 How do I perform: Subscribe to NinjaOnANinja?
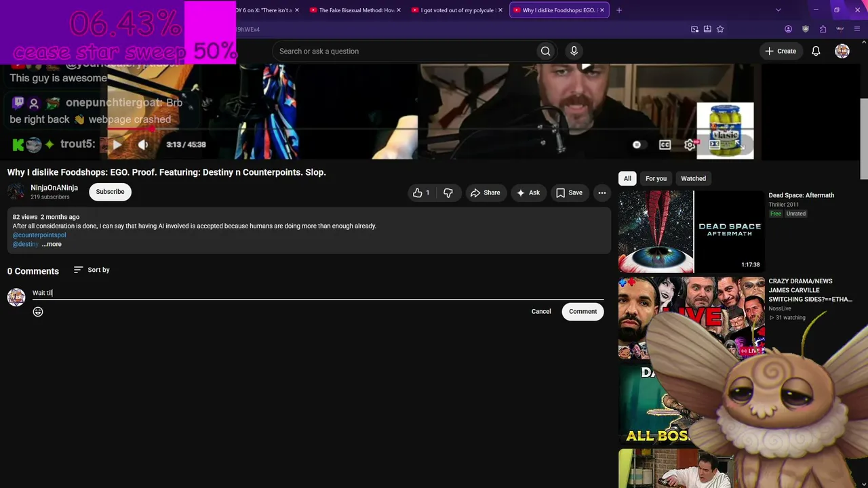110,192
